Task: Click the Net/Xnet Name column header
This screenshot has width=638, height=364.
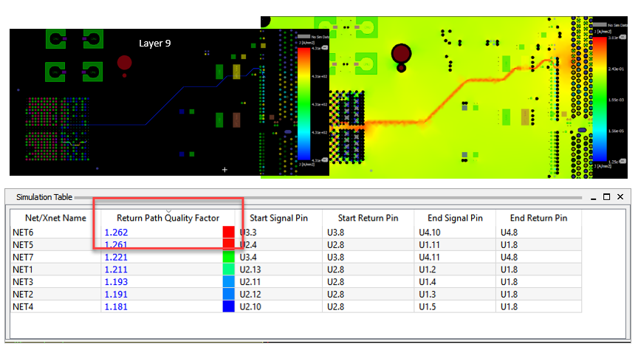Action: (x=55, y=218)
